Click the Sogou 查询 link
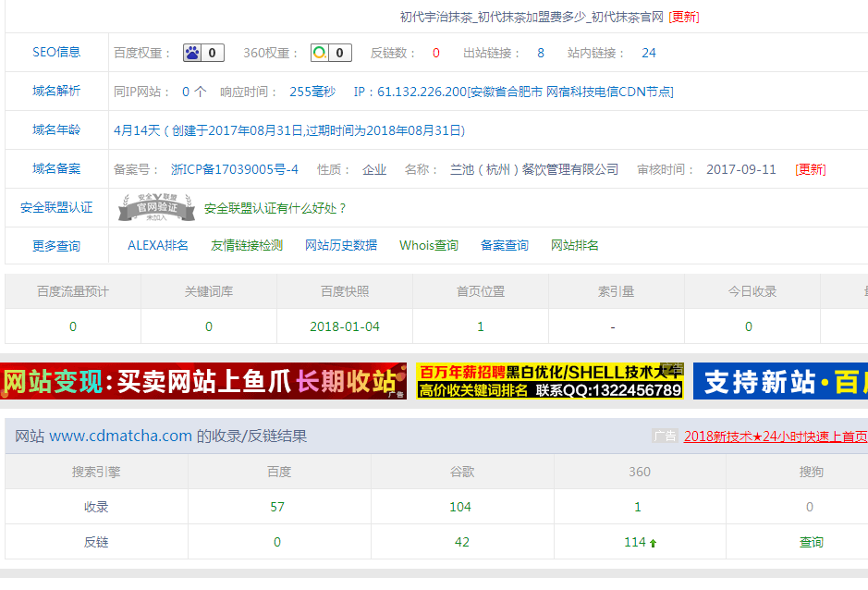The image size is (868, 590). coord(811,542)
